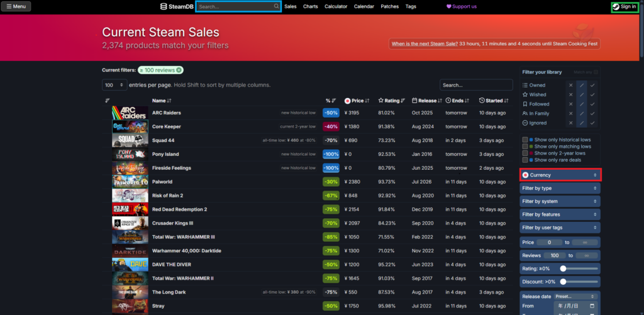Toggle the Match any checkbox
644x315 pixels.
click(596, 72)
